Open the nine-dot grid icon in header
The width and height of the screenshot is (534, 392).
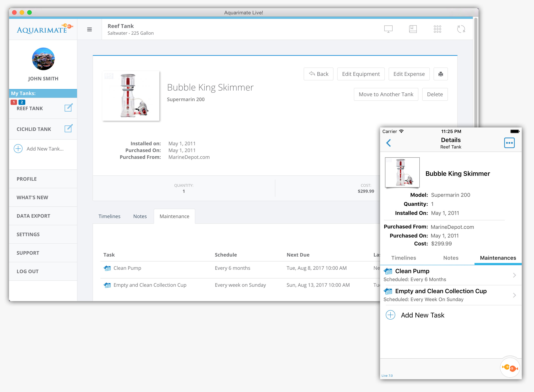point(437,29)
